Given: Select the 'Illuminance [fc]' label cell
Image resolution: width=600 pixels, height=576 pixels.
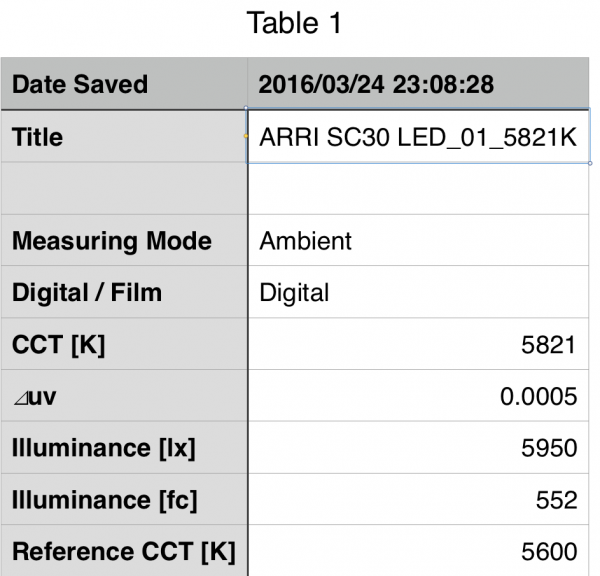Looking at the screenshot, I should [x=124, y=501].
